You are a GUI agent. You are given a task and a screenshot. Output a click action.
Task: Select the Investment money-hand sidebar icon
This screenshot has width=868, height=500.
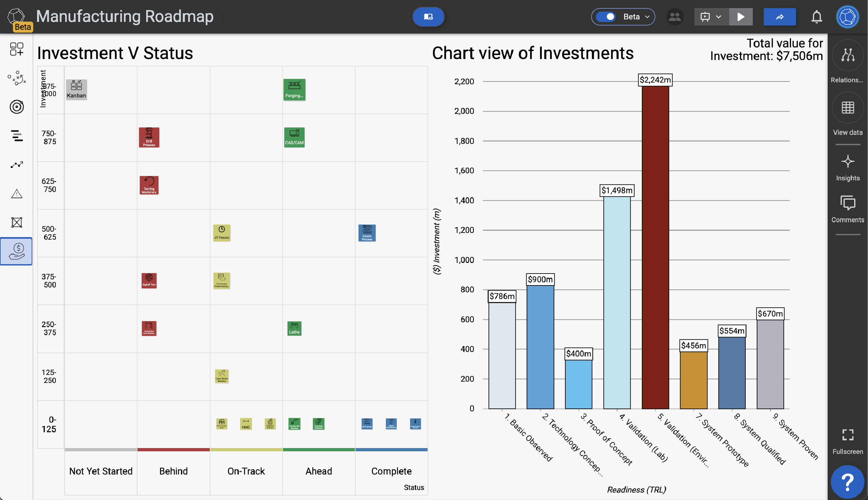point(16,251)
